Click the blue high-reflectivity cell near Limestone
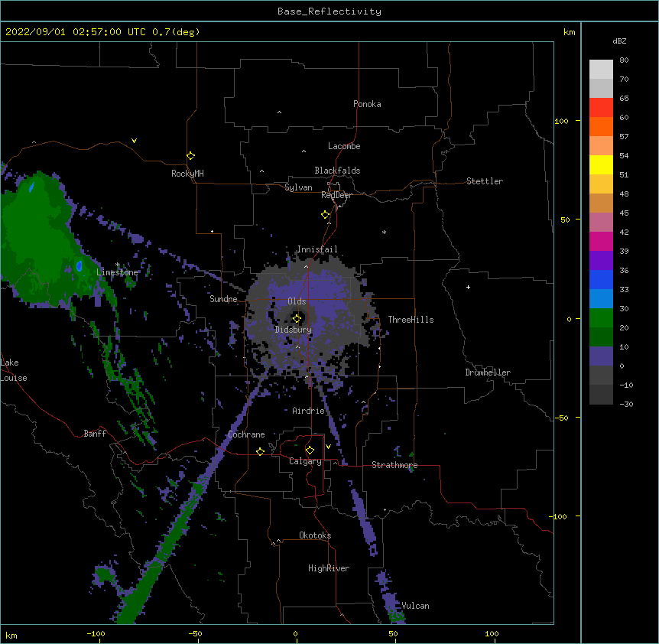The image size is (659, 644). click(x=79, y=265)
